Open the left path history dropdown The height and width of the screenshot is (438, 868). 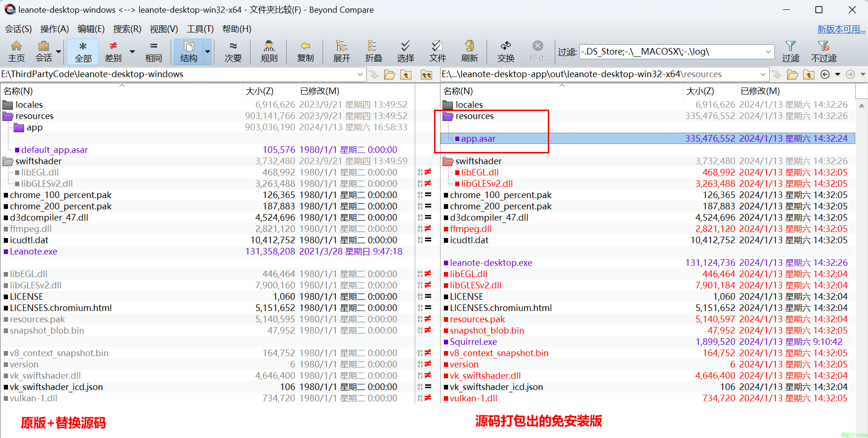tap(360, 74)
